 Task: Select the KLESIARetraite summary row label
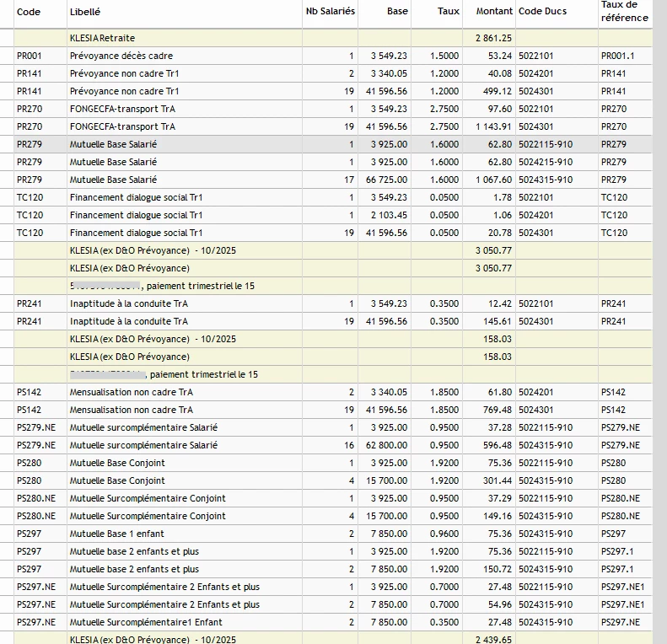(102, 38)
